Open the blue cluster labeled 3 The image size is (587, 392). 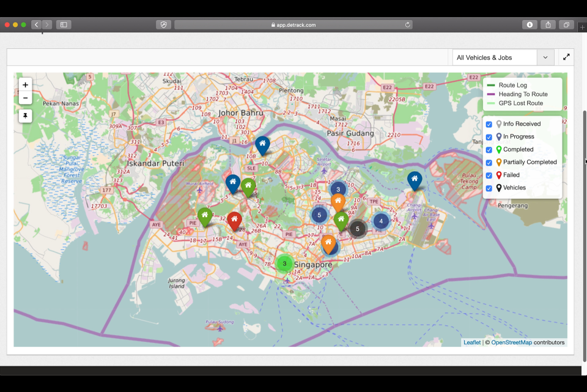point(338,189)
